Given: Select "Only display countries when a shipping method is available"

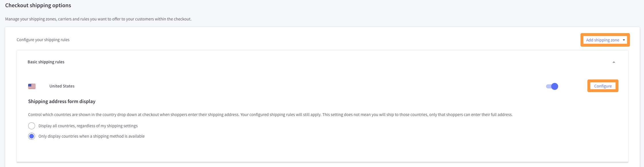Looking at the screenshot, I should click(x=32, y=136).
